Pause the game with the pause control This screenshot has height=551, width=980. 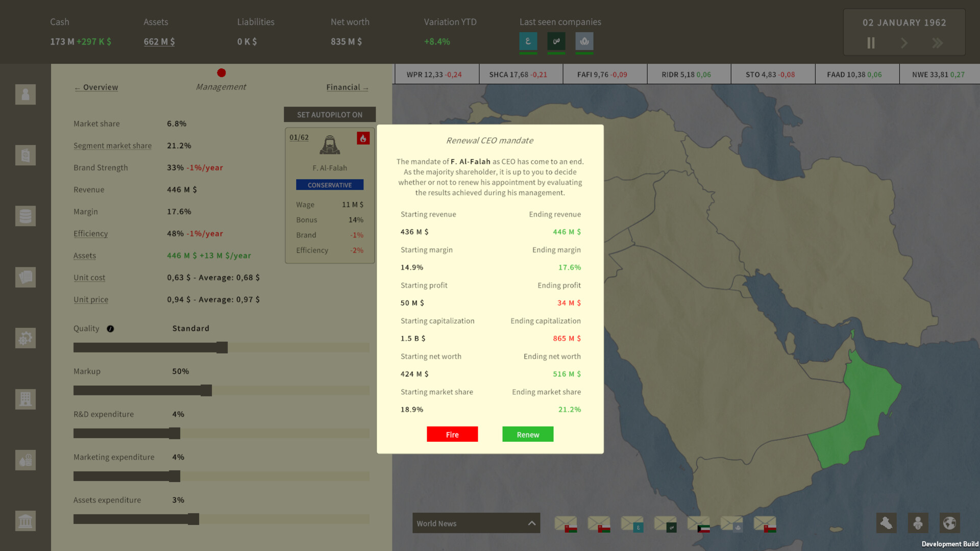[870, 43]
